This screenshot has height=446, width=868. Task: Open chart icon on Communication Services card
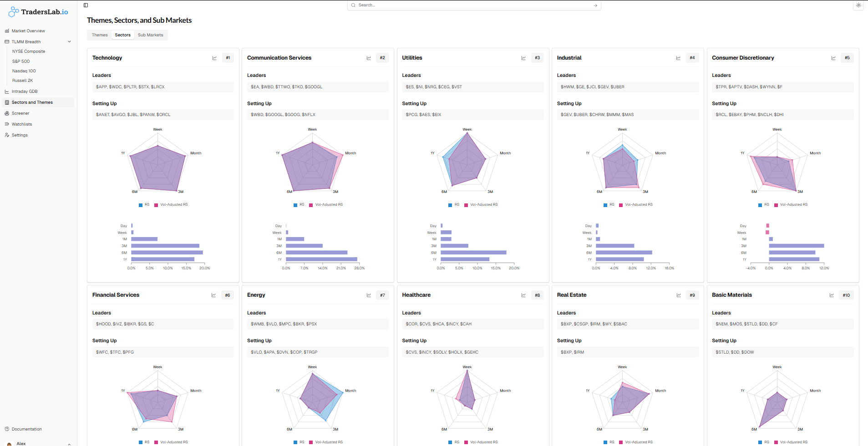click(x=369, y=58)
